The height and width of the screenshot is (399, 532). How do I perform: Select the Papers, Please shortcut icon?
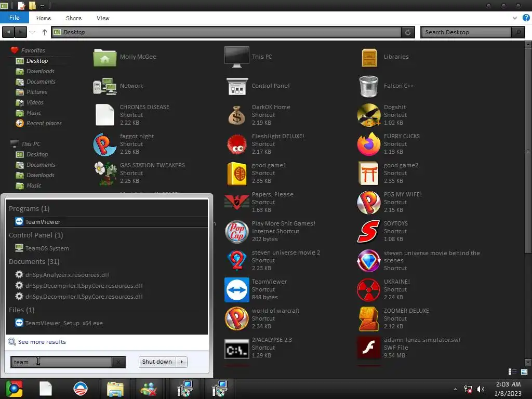(x=237, y=202)
